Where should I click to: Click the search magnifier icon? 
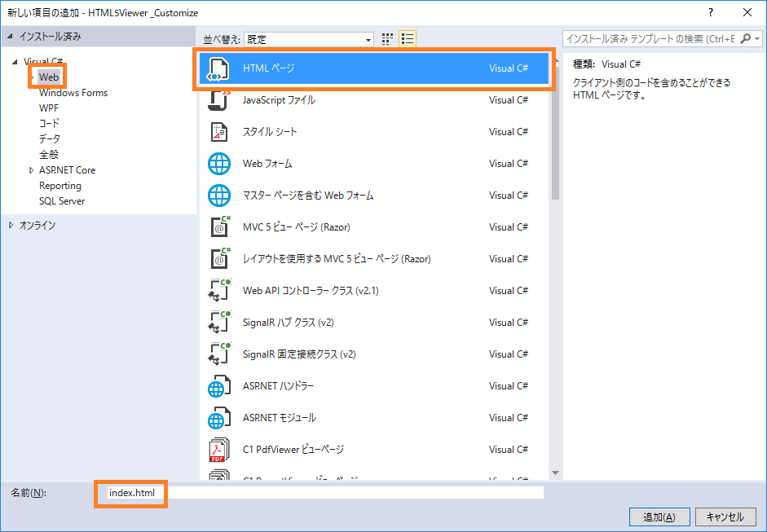[746, 38]
